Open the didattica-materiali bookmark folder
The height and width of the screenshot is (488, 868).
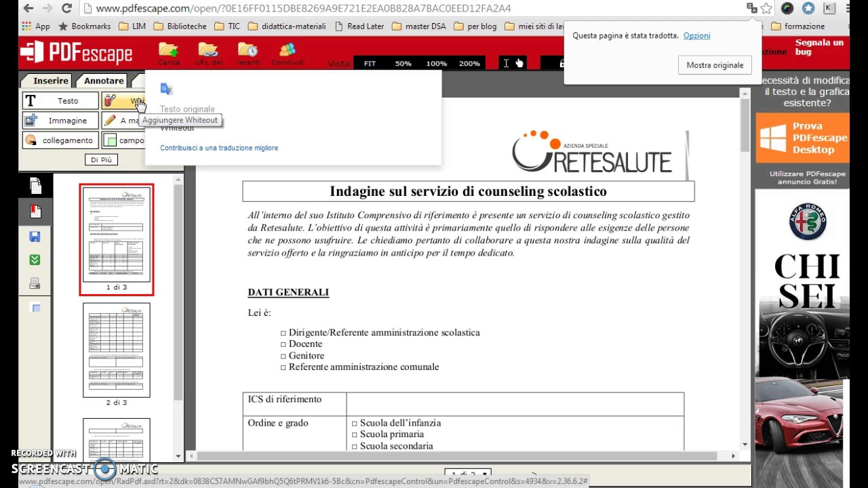click(x=287, y=26)
